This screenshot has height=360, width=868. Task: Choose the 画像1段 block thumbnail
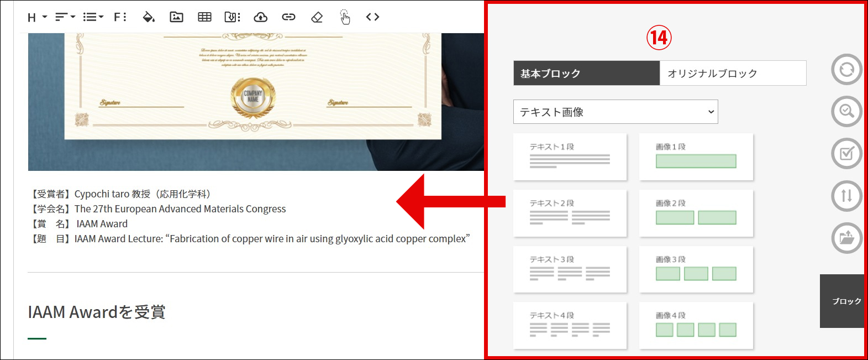pyautogui.click(x=696, y=156)
